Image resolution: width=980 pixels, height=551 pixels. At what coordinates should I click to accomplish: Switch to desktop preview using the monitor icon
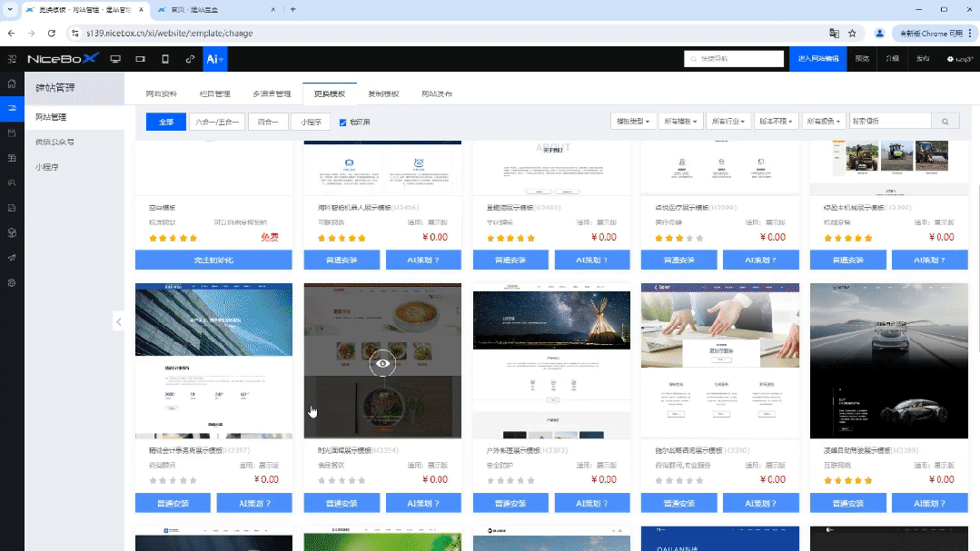(x=114, y=59)
